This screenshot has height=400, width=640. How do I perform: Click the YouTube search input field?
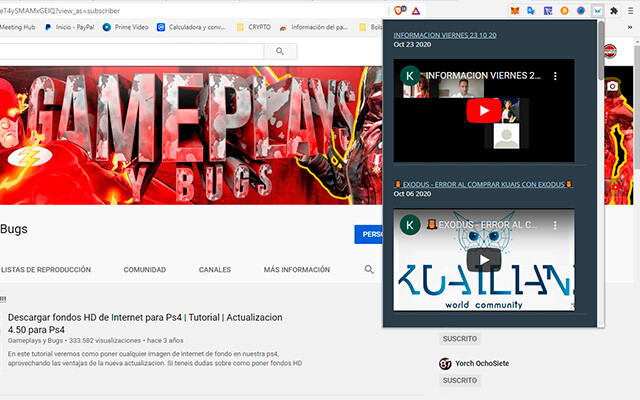click(131, 51)
